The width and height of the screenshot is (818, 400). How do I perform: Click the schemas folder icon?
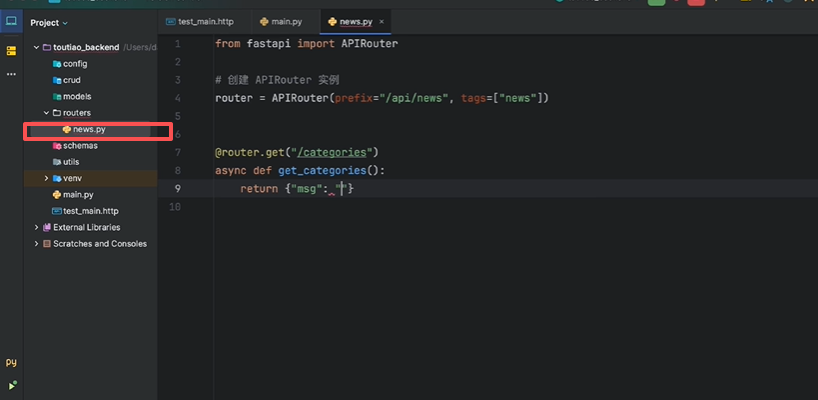click(57, 146)
